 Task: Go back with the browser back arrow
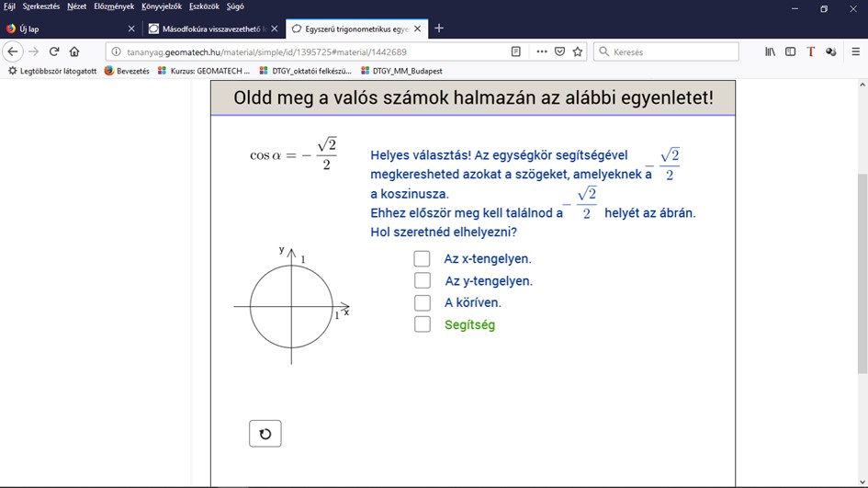click(12, 51)
